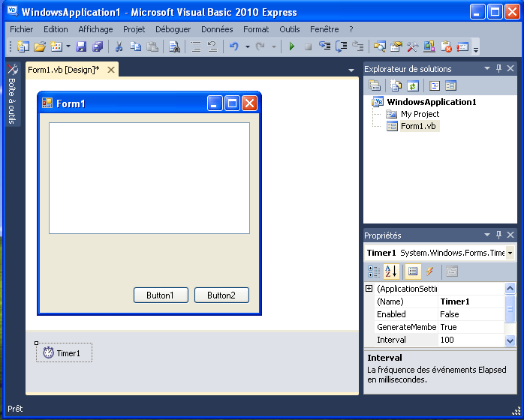The width and height of the screenshot is (524, 420).
Task: Open the document tabs list dropdown arrow
Action: (x=351, y=70)
